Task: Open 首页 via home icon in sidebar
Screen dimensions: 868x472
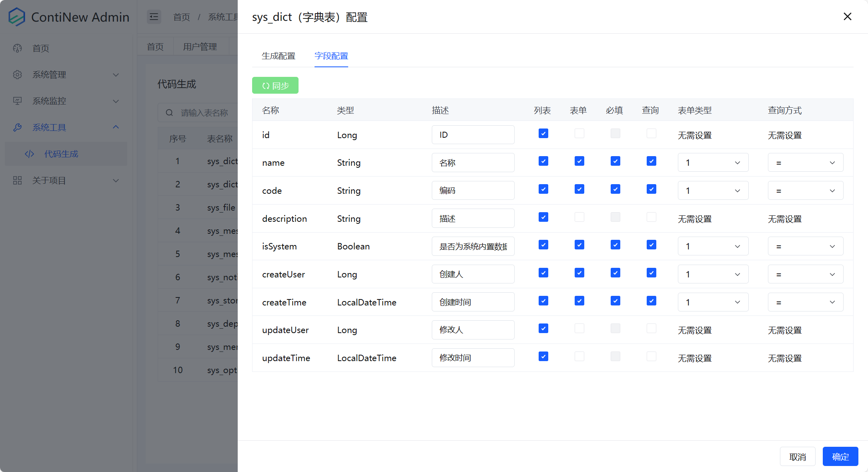Action: tap(17, 48)
